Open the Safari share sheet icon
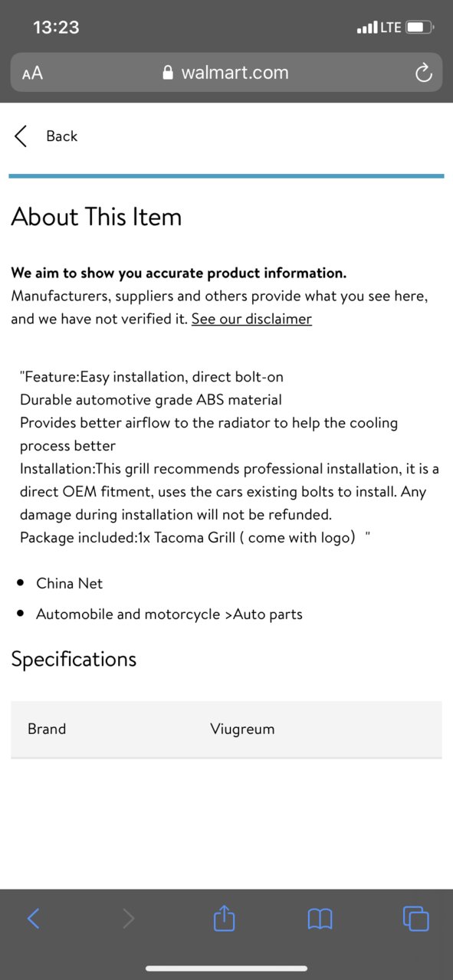Image resolution: width=453 pixels, height=980 pixels. tap(224, 917)
